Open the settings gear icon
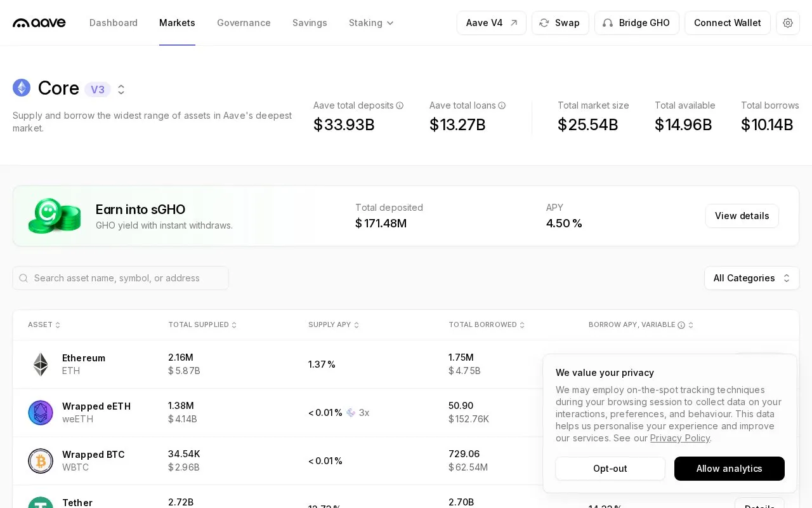Image resolution: width=812 pixels, height=508 pixels. coord(788,23)
